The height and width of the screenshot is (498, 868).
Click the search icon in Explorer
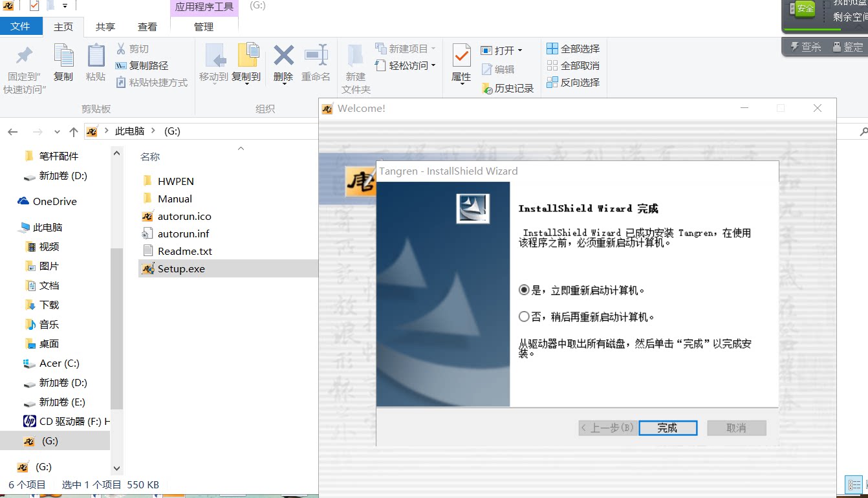(x=863, y=132)
